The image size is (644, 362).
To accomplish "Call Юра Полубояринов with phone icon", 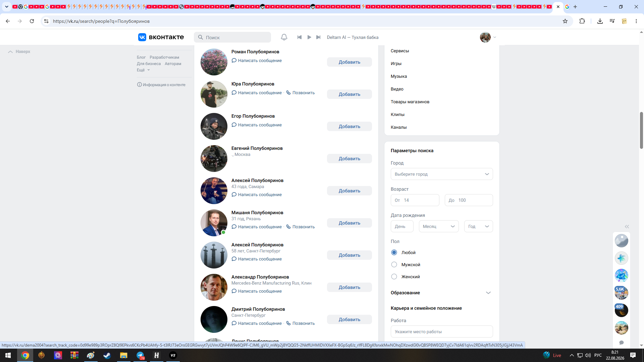I will pyautogui.click(x=301, y=93).
